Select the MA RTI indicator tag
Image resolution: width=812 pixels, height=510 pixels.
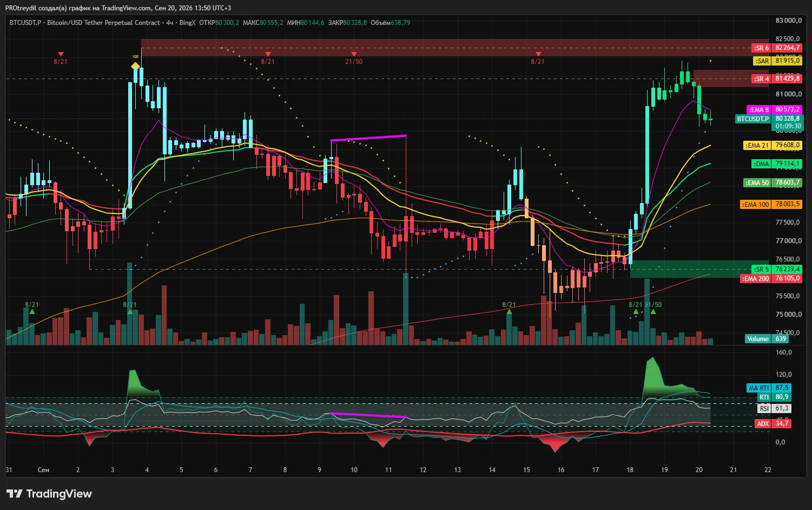point(758,388)
